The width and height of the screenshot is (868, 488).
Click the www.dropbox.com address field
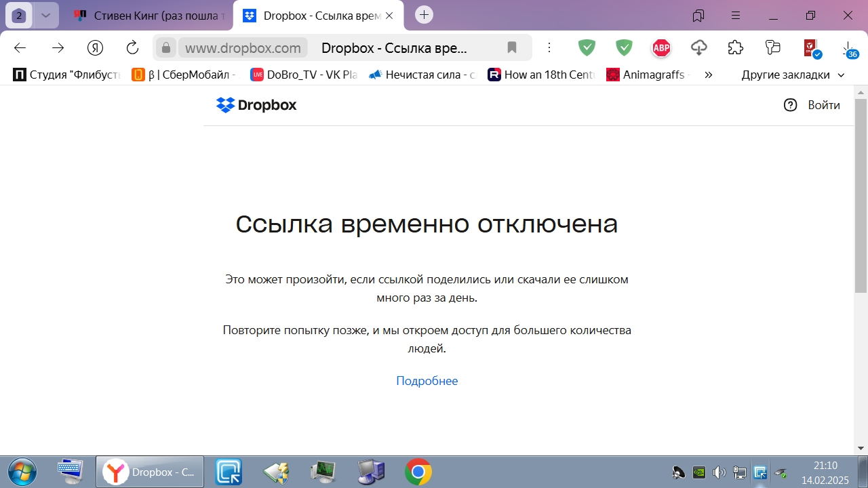(x=243, y=48)
